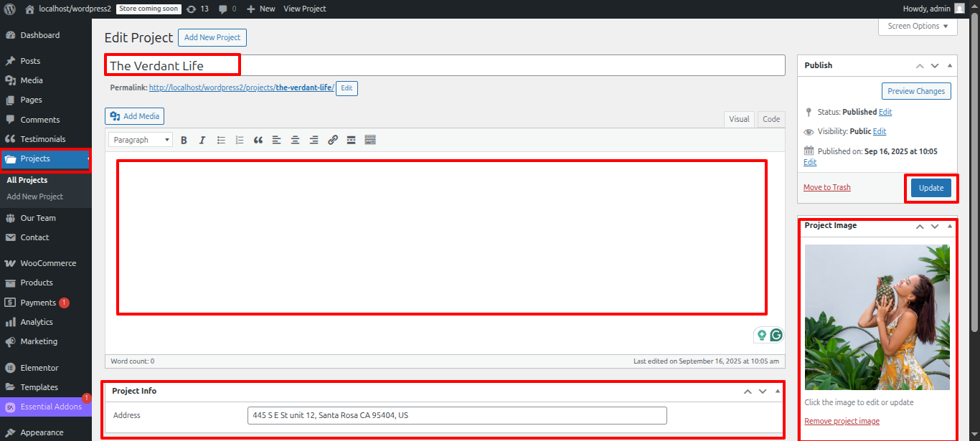Switch to the Code editor tab
The height and width of the screenshot is (441, 980).
771,119
